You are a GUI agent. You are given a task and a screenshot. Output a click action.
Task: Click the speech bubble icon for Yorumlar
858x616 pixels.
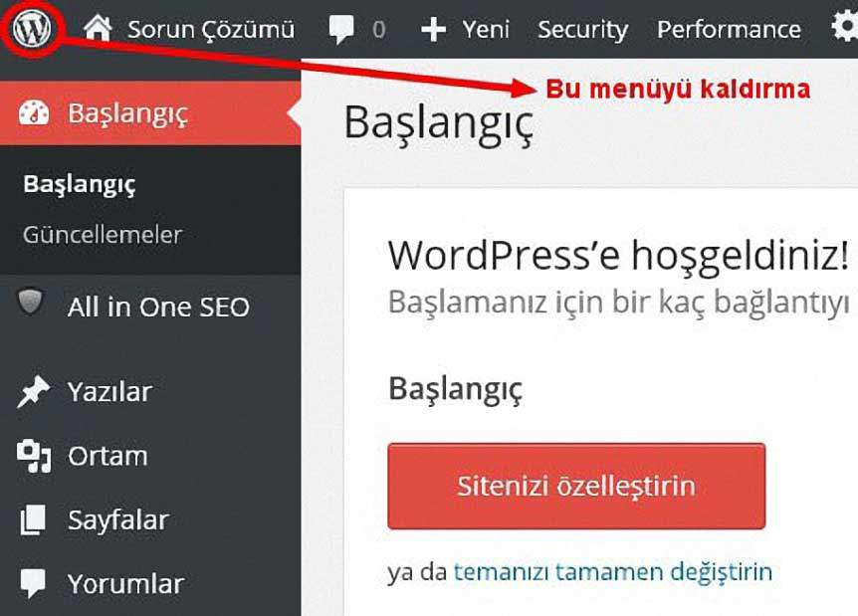[33, 583]
